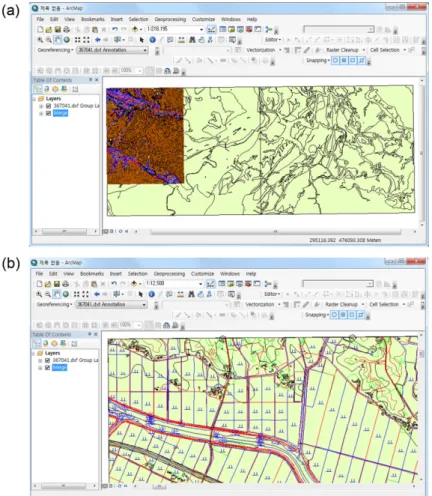432x496 pixels.
Task: Click blue Go Back arrow in window (a)
Action: [x=98, y=40]
